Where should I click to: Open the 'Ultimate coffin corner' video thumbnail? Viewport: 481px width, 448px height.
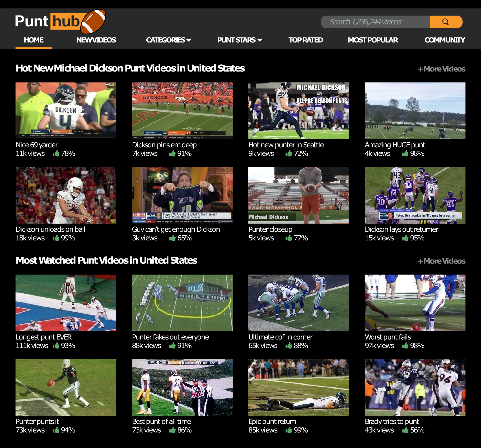[x=298, y=303]
